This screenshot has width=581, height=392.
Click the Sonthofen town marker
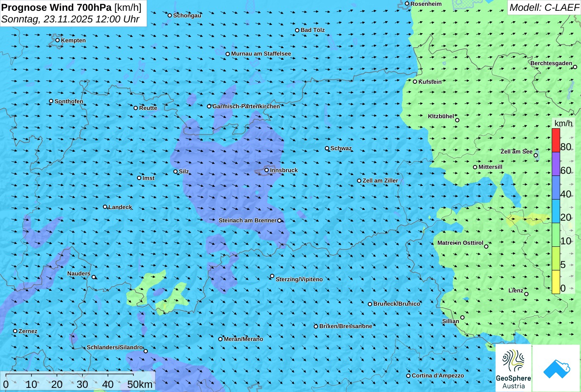[x=51, y=101]
